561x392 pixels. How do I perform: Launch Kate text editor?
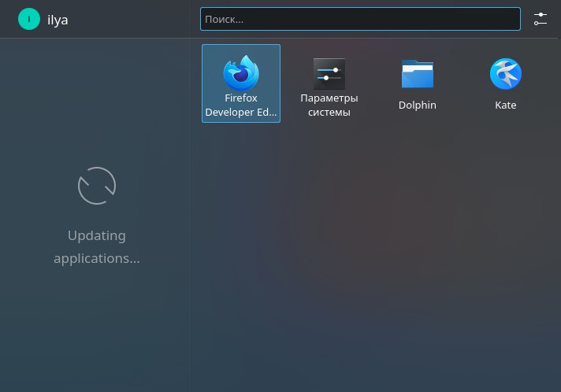[506, 83]
